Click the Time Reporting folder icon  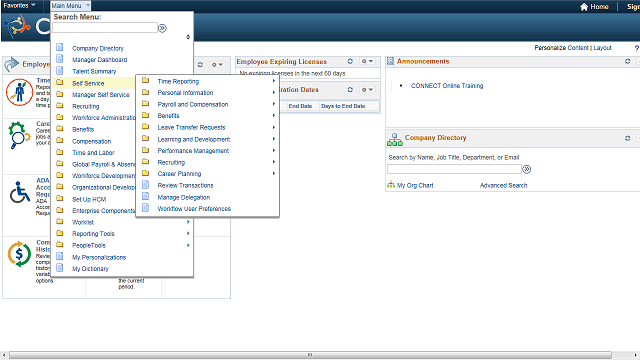(x=145, y=81)
